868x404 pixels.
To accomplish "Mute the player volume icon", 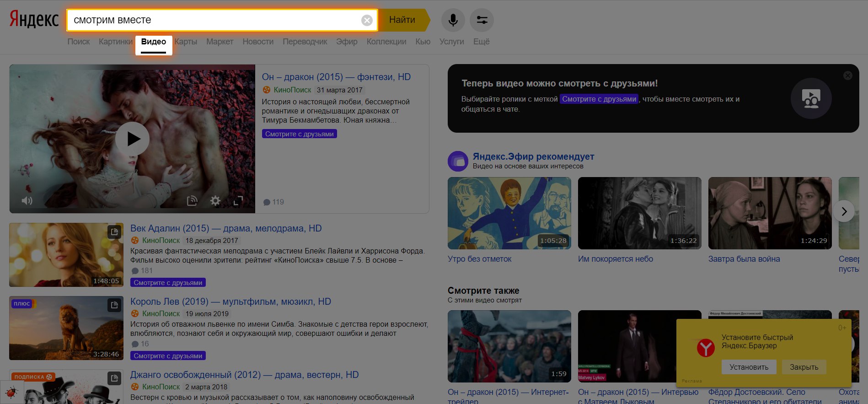I will coord(27,200).
